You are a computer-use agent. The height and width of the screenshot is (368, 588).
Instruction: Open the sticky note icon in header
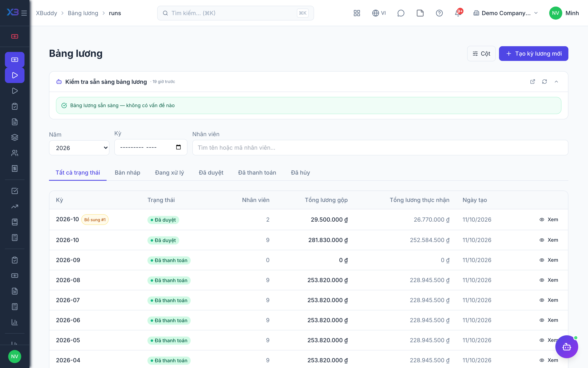pos(420,13)
